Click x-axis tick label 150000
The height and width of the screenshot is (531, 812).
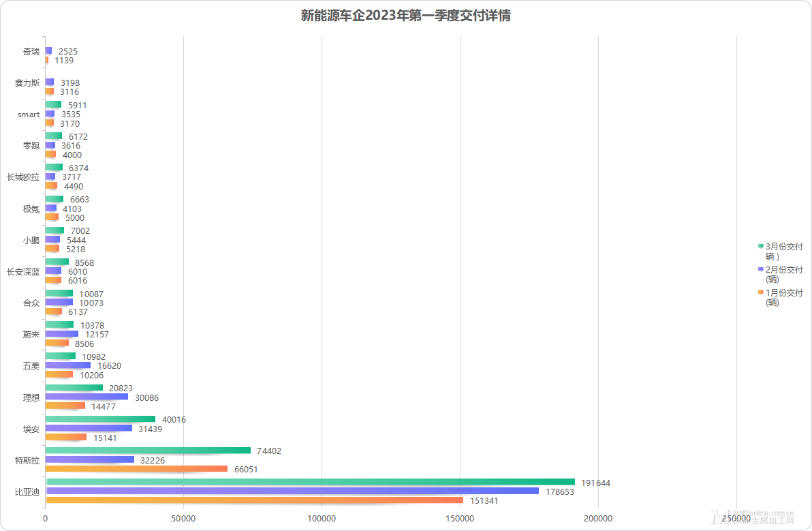click(460, 519)
